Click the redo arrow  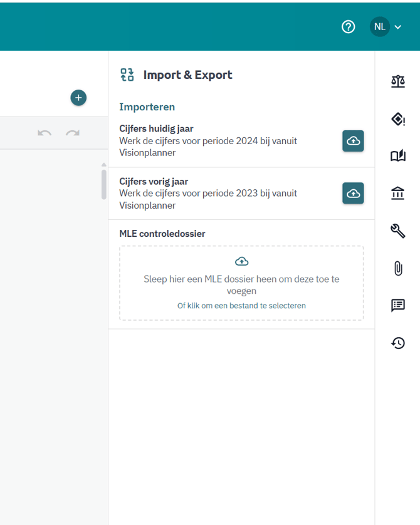tap(72, 133)
